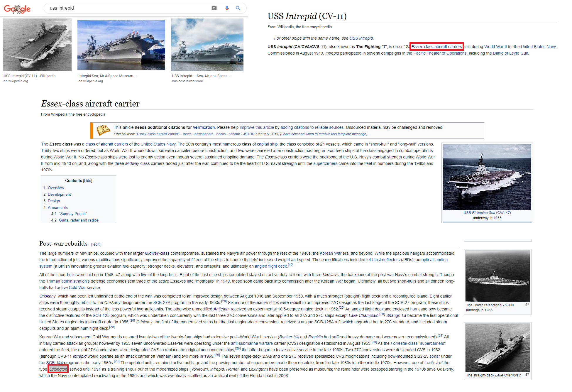Click the Google logo
Screen dimensions: 572x392
[x=17, y=9]
